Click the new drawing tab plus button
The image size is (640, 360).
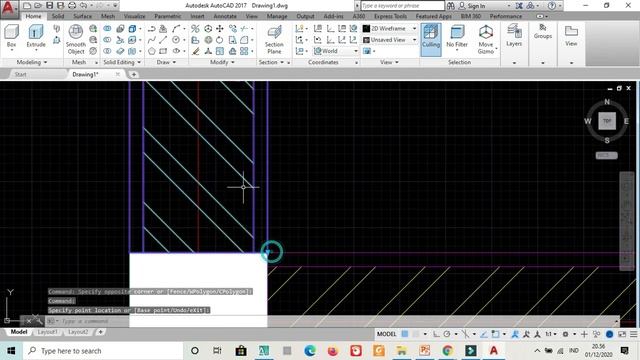133,74
